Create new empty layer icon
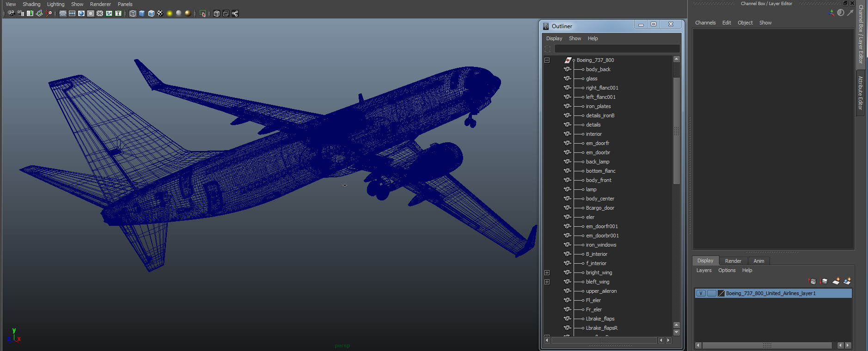 (x=836, y=281)
